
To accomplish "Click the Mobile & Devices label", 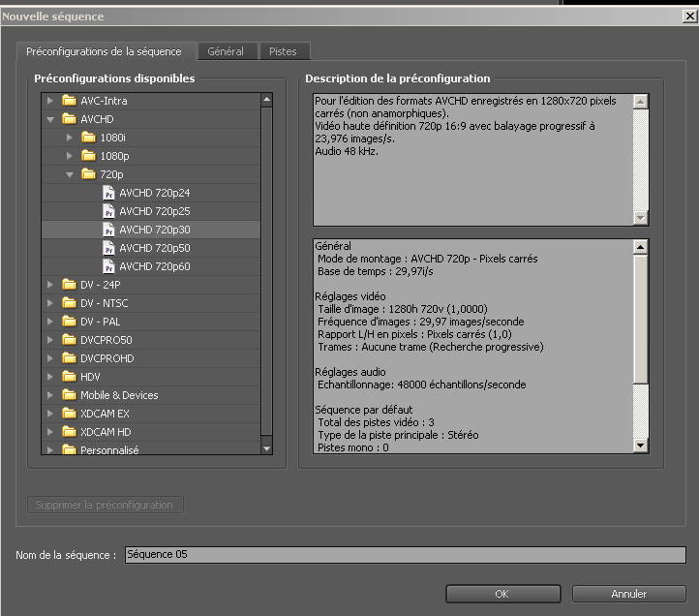I will pyautogui.click(x=119, y=395).
